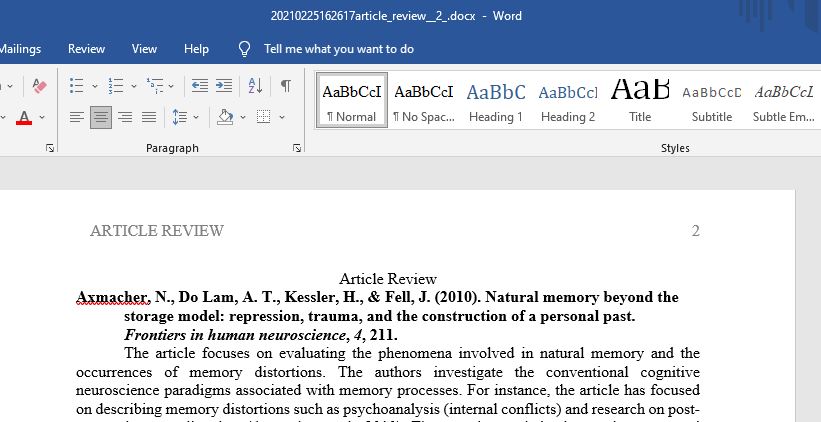
Task: Apply the No Spacing style
Action: 424,100
